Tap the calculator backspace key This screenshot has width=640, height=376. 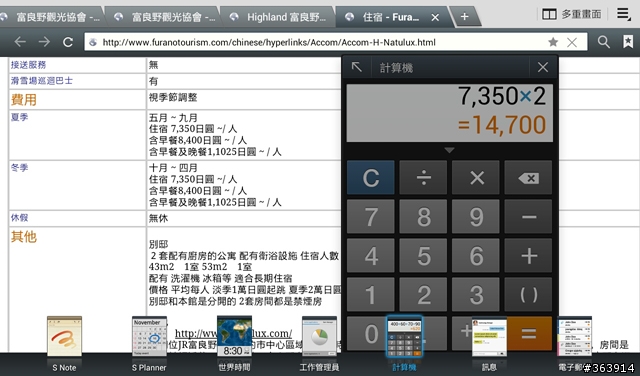coord(528,178)
